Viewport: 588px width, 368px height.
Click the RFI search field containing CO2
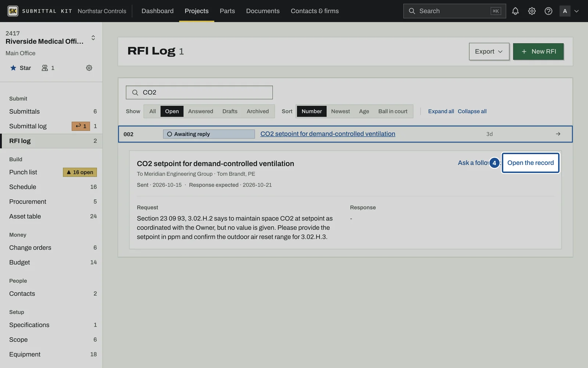coord(199,92)
